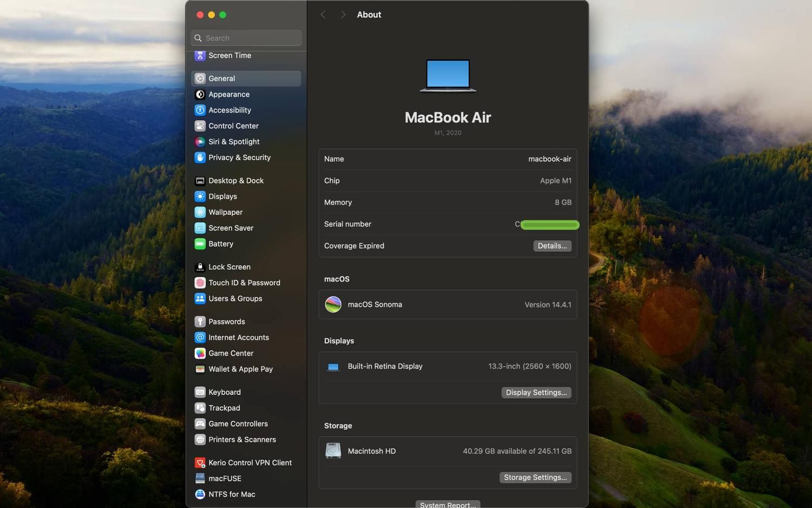The height and width of the screenshot is (508, 812).
Task: Click the Details... coverage button
Action: (552, 246)
